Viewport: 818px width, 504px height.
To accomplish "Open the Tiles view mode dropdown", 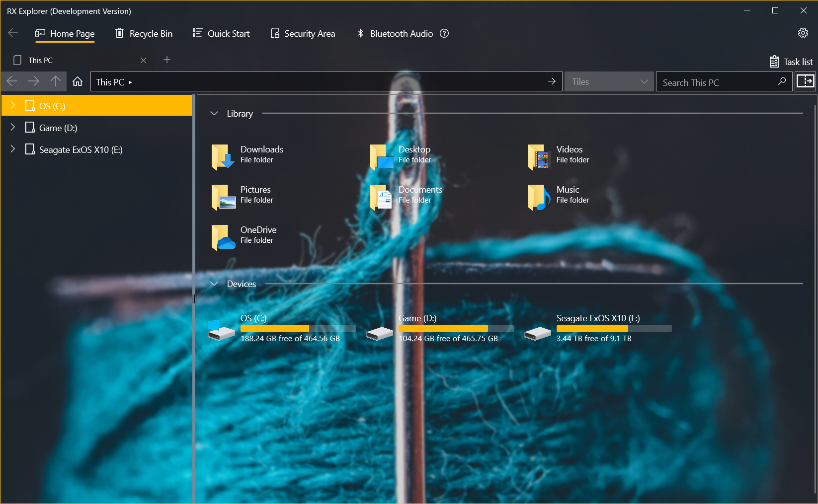I will (x=609, y=81).
